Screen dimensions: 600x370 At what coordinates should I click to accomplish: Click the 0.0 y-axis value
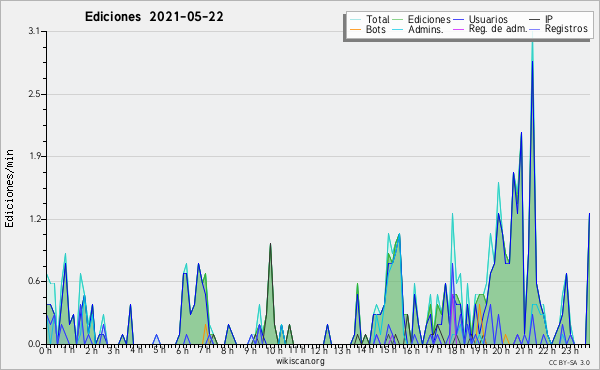pos(34,344)
